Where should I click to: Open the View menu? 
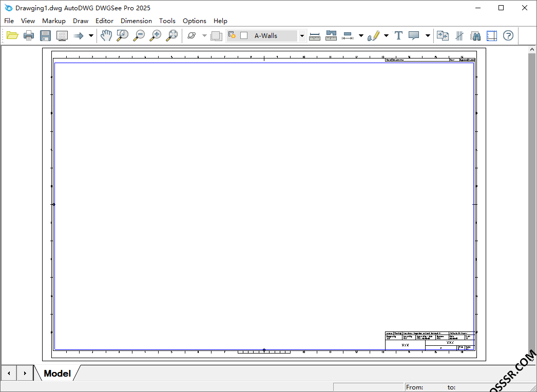28,21
